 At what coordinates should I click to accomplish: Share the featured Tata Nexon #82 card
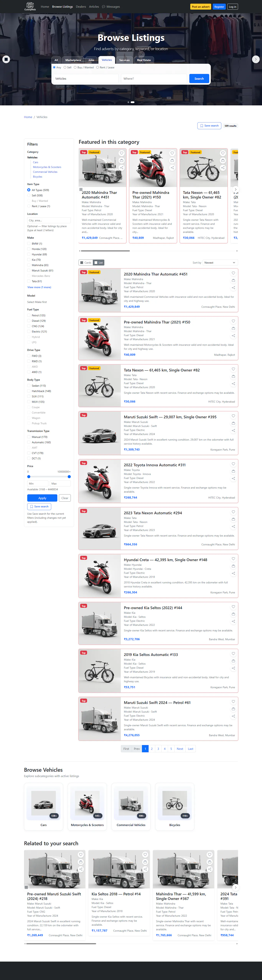223,168
